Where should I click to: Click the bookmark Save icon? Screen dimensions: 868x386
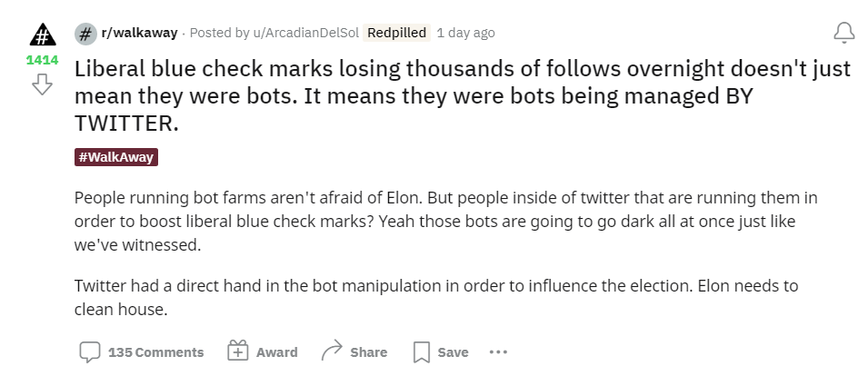click(422, 352)
